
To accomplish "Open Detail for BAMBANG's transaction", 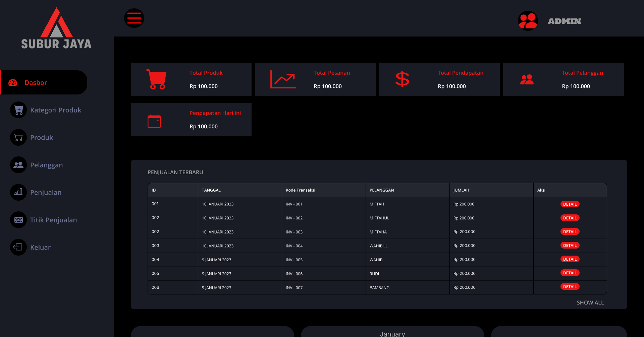I will [x=570, y=286].
